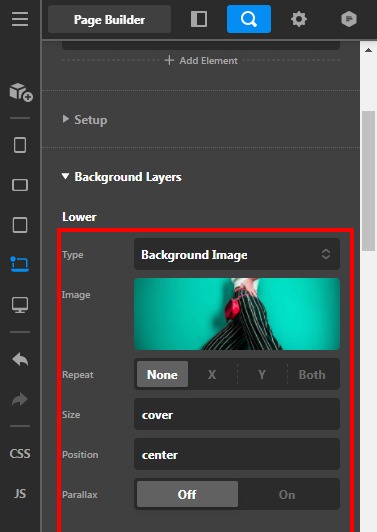Turn Parallax On
Viewport: 377px width, 532px height.
click(287, 494)
